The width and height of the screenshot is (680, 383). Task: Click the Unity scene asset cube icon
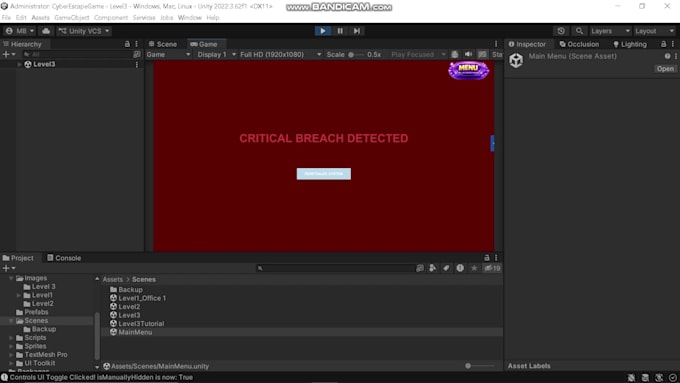pyautogui.click(x=516, y=60)
